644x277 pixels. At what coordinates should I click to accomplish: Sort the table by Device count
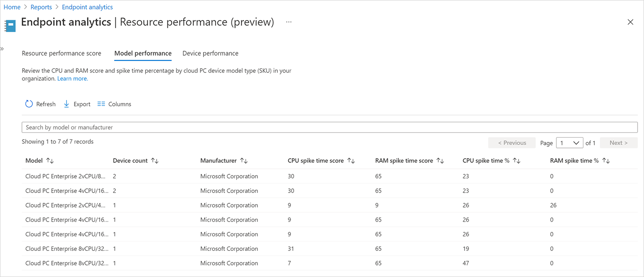(154, 160)
